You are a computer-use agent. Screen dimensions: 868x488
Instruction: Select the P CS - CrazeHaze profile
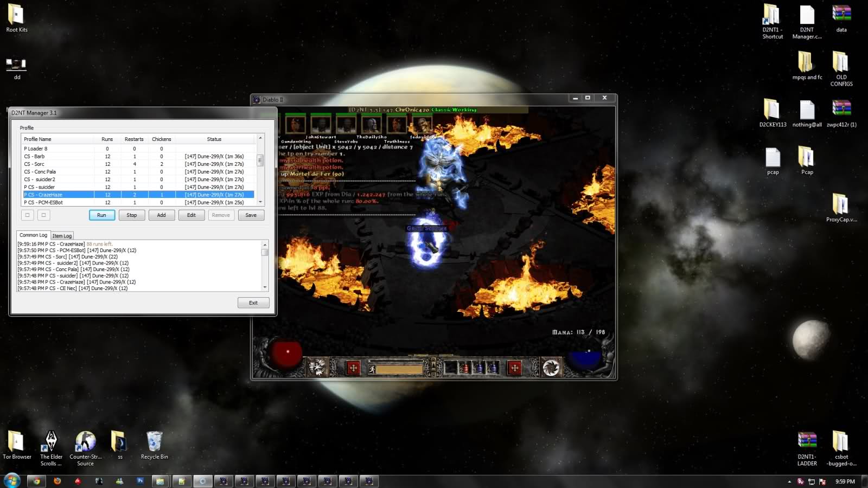coord(138,195)
